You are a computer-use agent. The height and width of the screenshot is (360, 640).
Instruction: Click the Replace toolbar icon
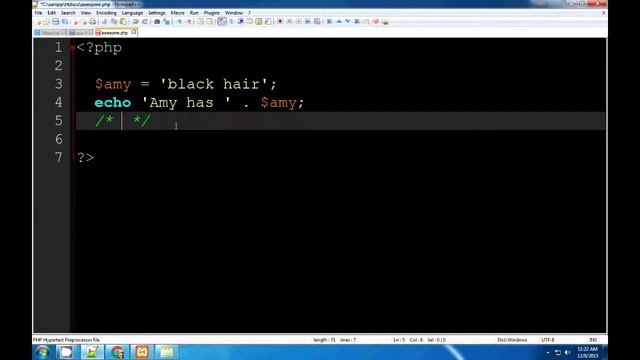tap(166, 21)
